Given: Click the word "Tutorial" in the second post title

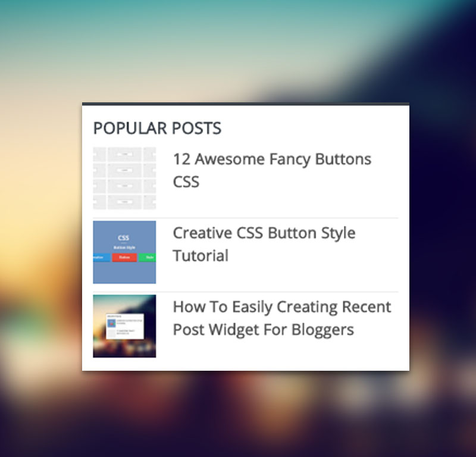Looking at the screenshot, I should point(201,256).
